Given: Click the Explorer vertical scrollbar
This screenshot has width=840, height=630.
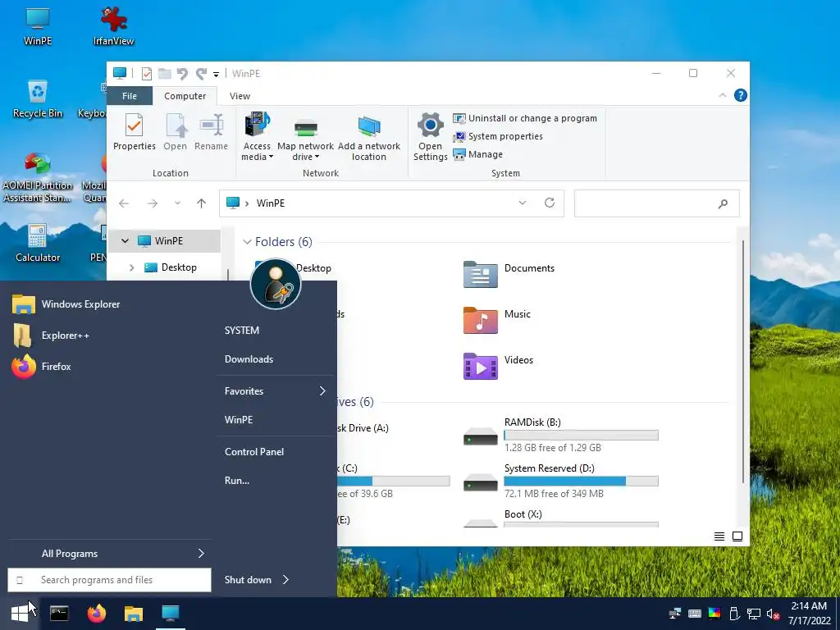Looking at the screenshot, I should (742, 362).
